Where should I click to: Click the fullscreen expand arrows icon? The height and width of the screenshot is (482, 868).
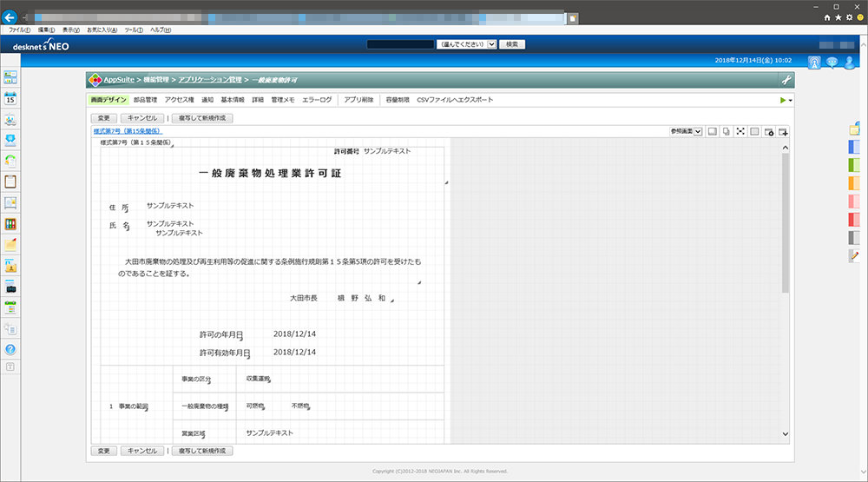tap(740, 131)
